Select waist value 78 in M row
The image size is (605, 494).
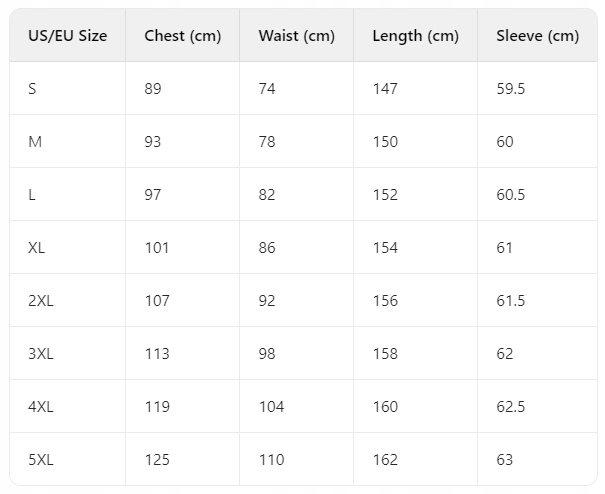point(267,142)
